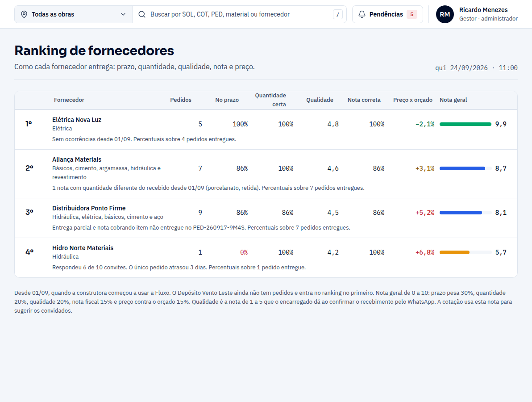The height and width of the screenshot is (402, 532).
Task: Click the location pin icon in site selector
Action: 24,14
